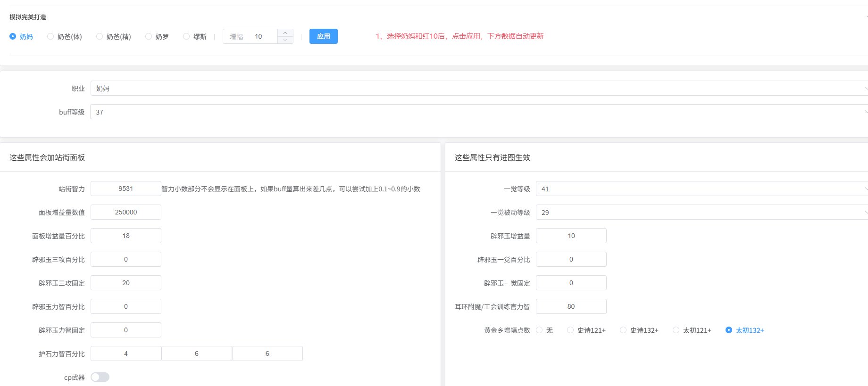Click the 站街智力 input with 9531
The width and height of the screenshot is (868, 386).
pyautogui.click(x=126, y=189)
